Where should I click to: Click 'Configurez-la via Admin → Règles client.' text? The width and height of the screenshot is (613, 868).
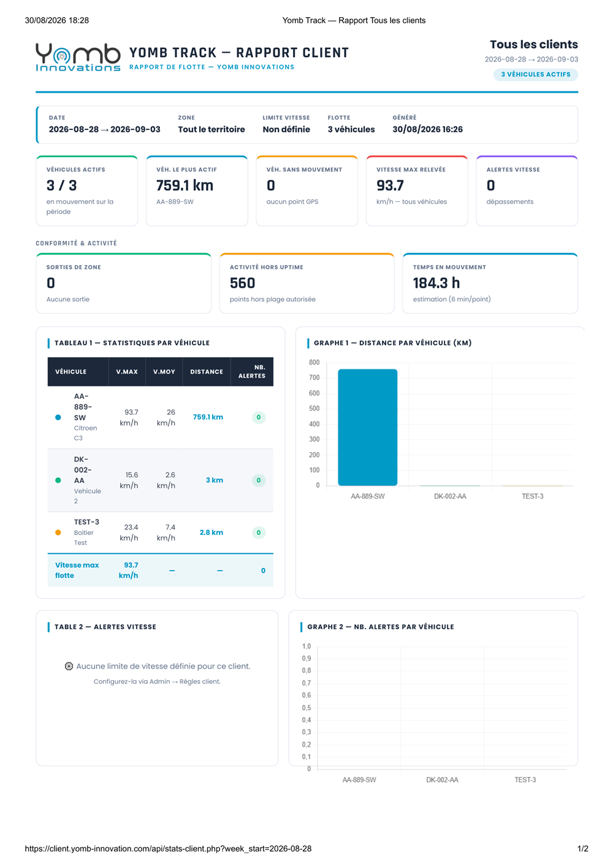click(157, 682)
